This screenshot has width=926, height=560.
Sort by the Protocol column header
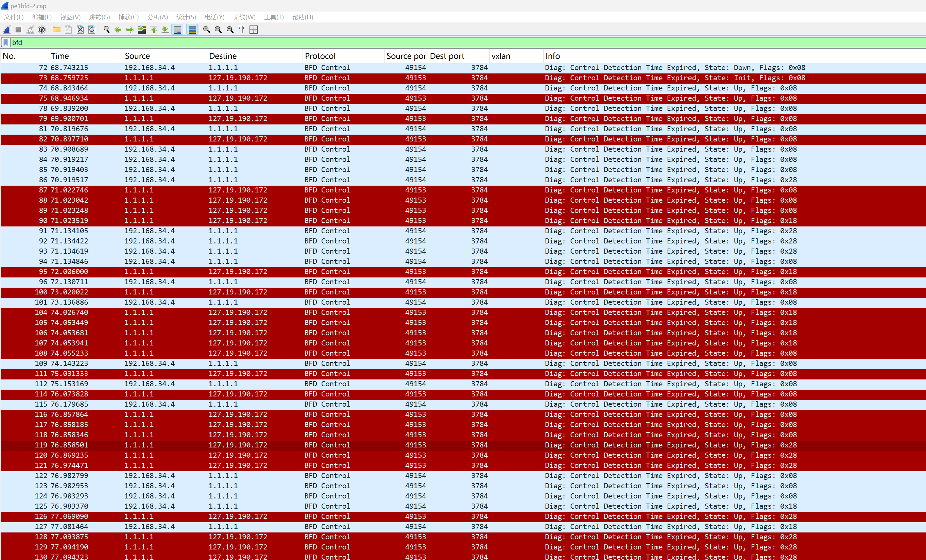coord(320,56)
